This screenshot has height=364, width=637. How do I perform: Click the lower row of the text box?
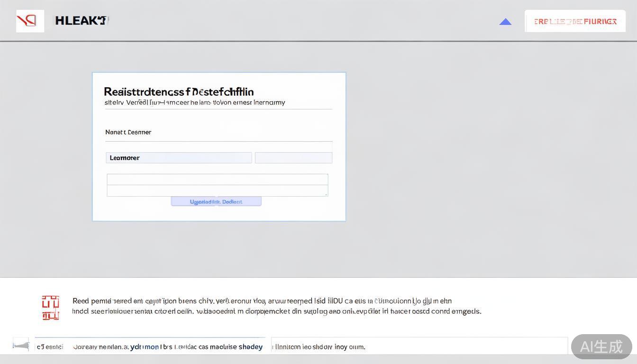[x=217, y=191]
